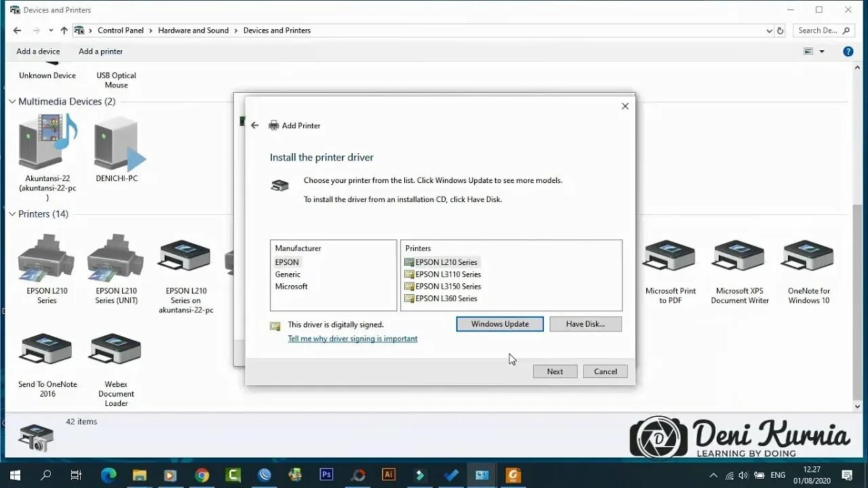
Task: Select EPSON L210 Series (UNIT) printer
Action: click(x=116, y=269)
